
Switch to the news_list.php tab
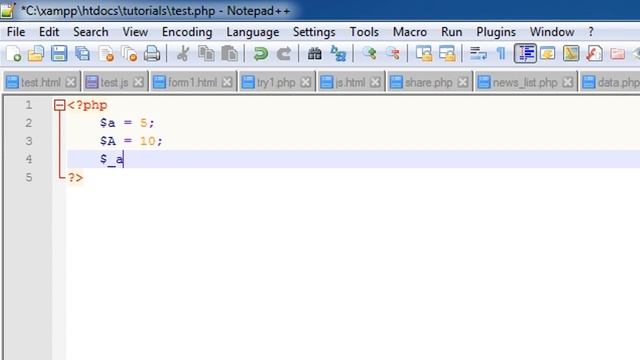[x=525, y=82]
